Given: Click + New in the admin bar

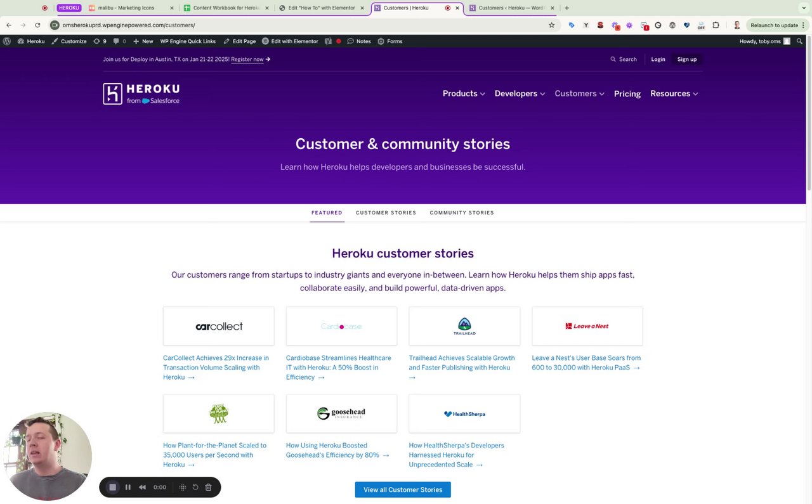Looking at the screenshot, I should point(143,41).
